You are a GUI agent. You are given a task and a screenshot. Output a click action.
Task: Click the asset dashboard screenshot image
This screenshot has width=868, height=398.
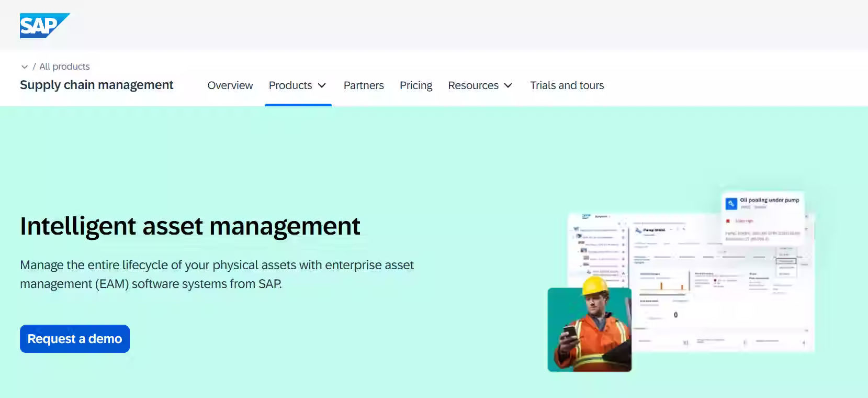click(691, 283)
